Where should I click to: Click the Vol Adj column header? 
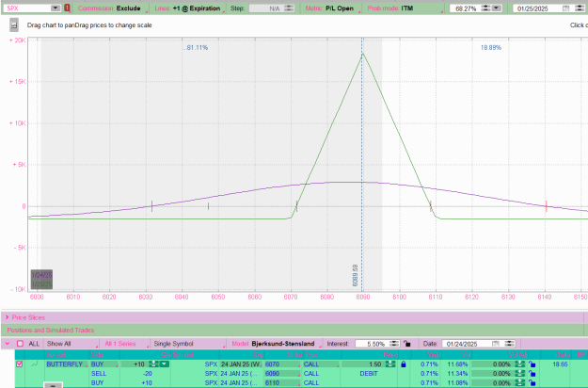(517, 355)
